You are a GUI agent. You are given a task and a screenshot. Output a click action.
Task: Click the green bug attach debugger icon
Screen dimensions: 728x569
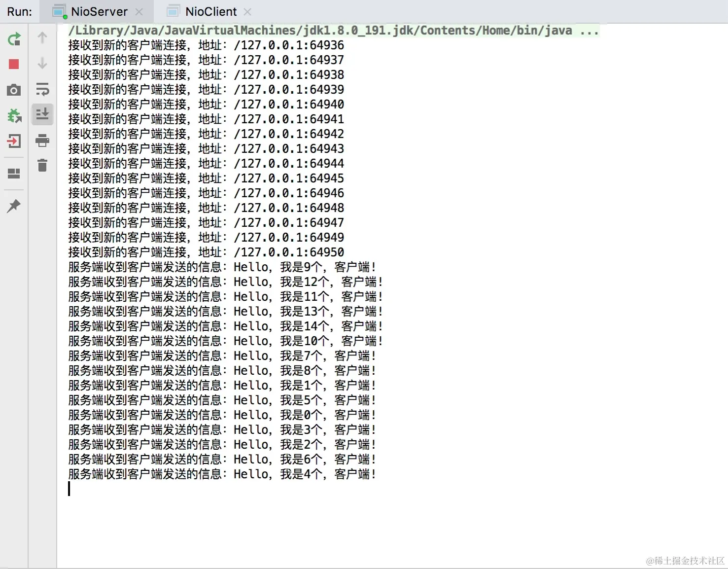[14, 116]
